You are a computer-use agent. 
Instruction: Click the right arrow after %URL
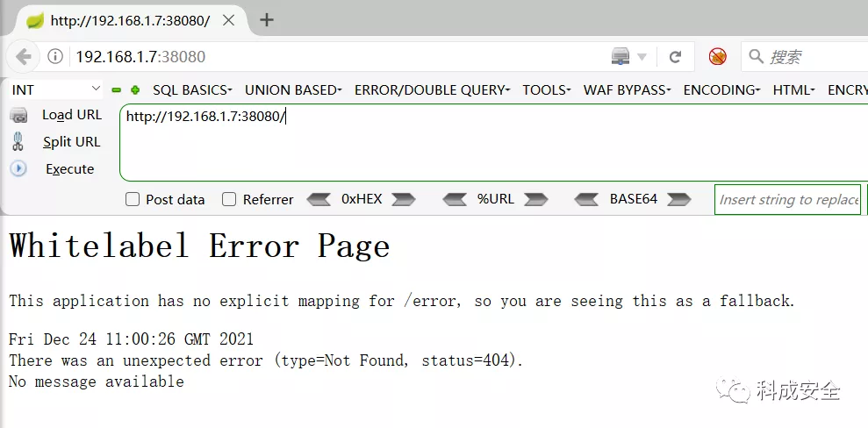536,199
